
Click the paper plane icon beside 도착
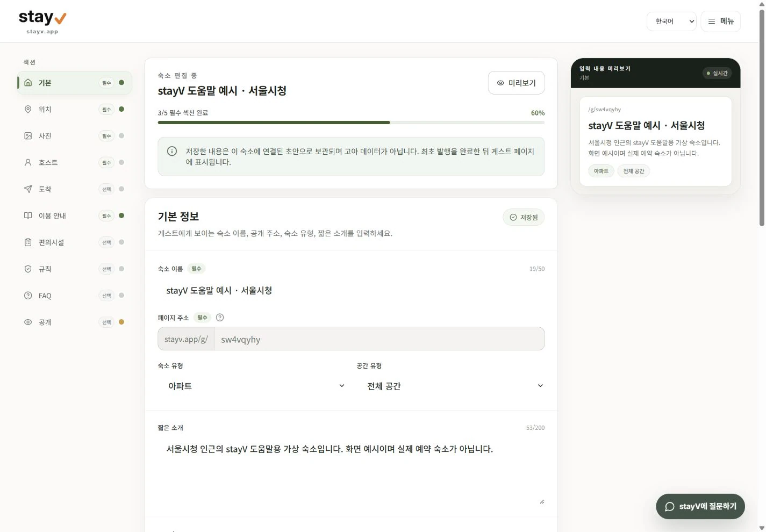click(x=28, y=189)
